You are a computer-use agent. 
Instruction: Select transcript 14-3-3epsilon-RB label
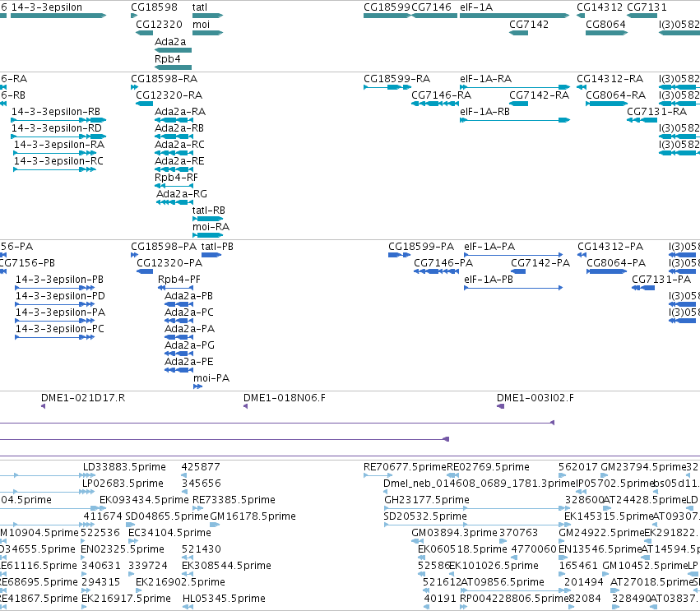tap(56, 112)
